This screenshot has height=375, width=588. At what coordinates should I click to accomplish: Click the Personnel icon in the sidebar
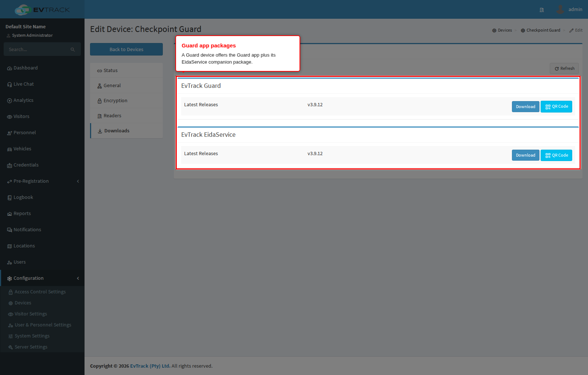[10, 133]
